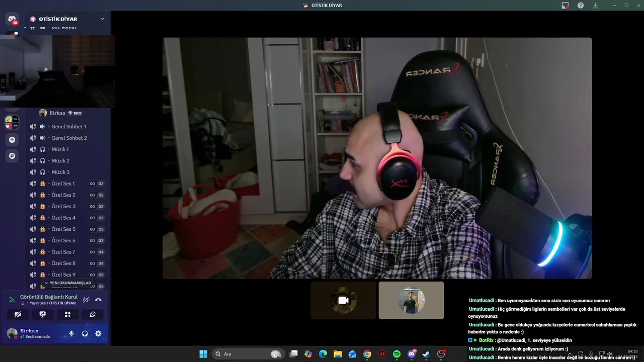Join Özel Ses 4 locked channel
Screen dimensions: 644x362
(67, 218)
